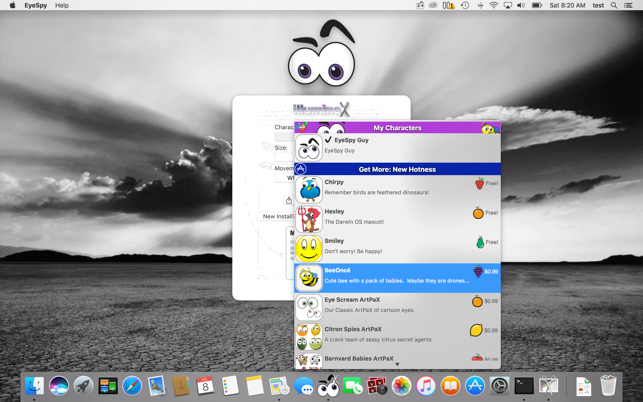Open the EyeSpy menu in the menu bar
The height and width of the screenshot is (402, 643).
click(x=36, y=5)
